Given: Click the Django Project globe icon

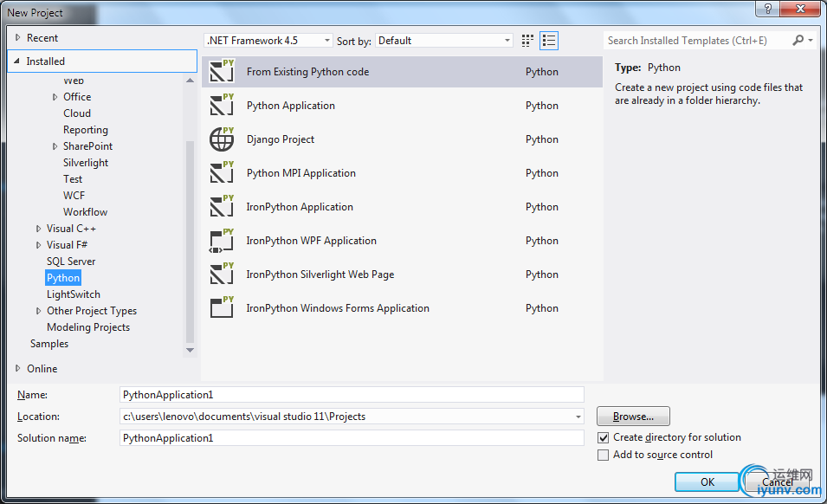Looking at the screenshot, I should [222, 139].
